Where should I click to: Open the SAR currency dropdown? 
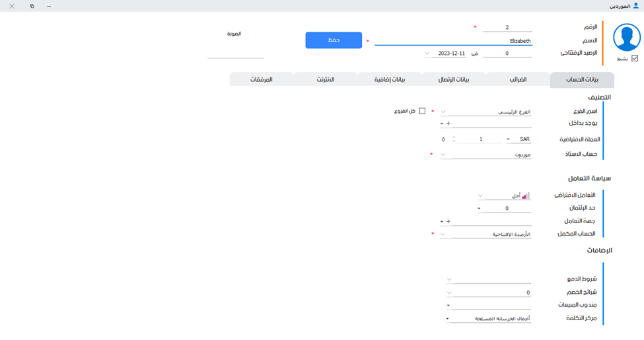click(x=508, y=139)
